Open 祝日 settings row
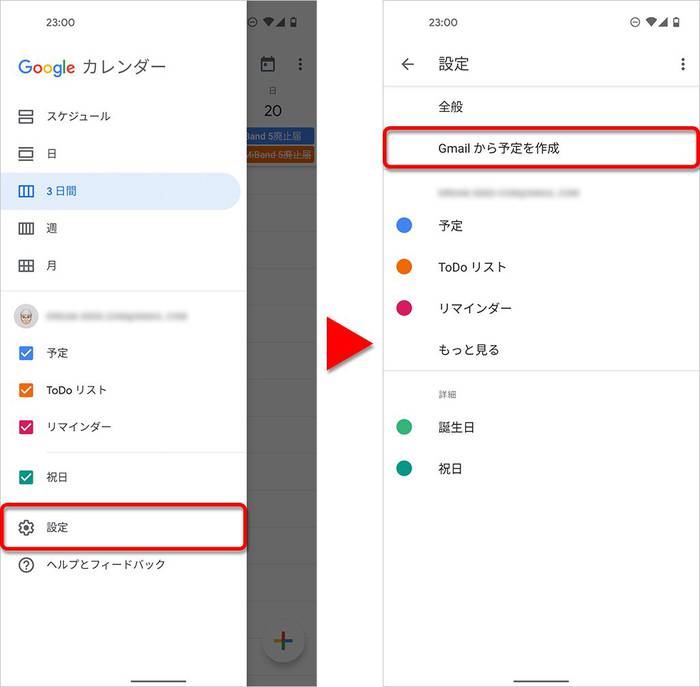 [541, 469]
